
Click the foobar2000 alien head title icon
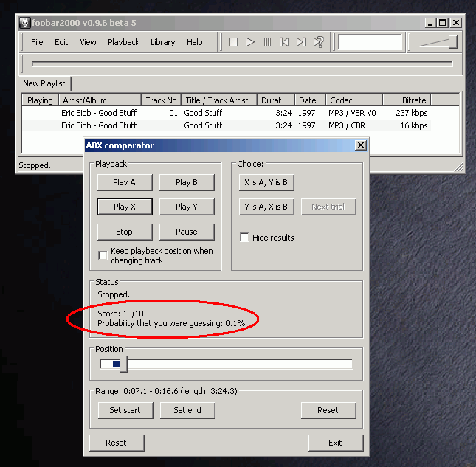(x=25, y=23)
